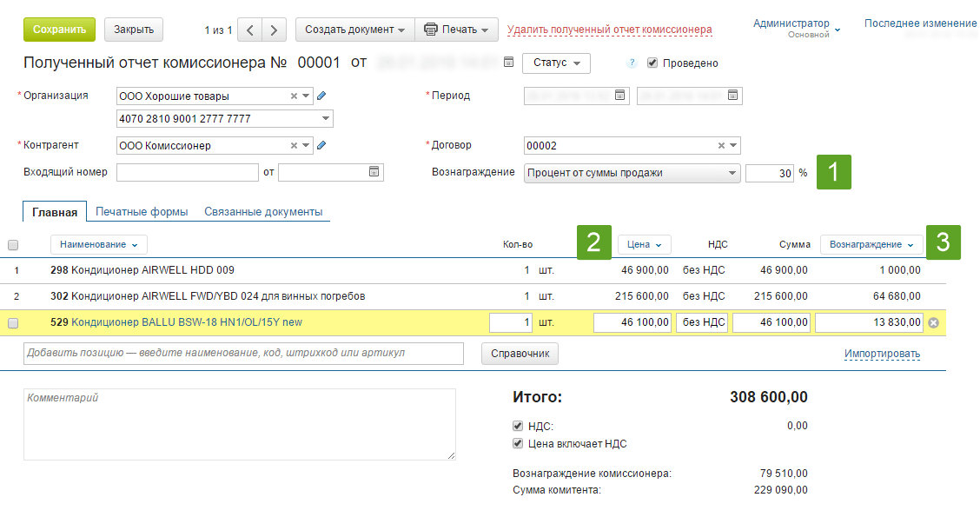
Task: Click Вознаграждение комиссионера value 79 510,00
Action: [784, 474]
